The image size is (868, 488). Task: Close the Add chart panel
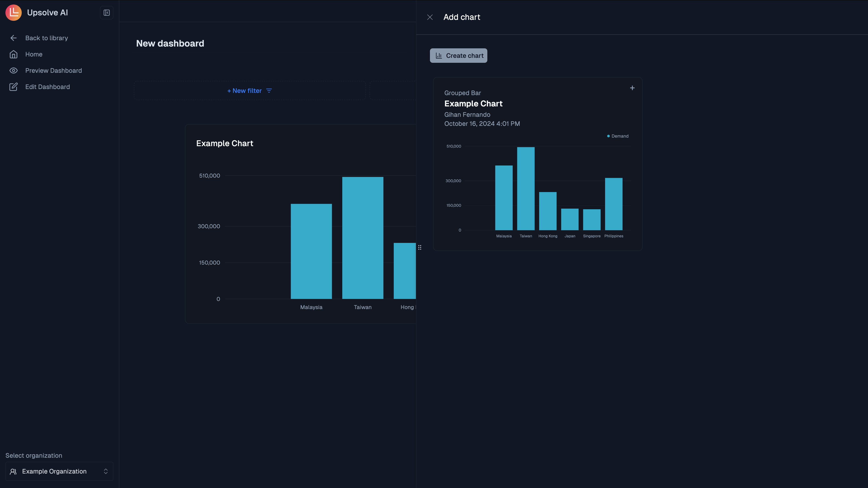430,17
